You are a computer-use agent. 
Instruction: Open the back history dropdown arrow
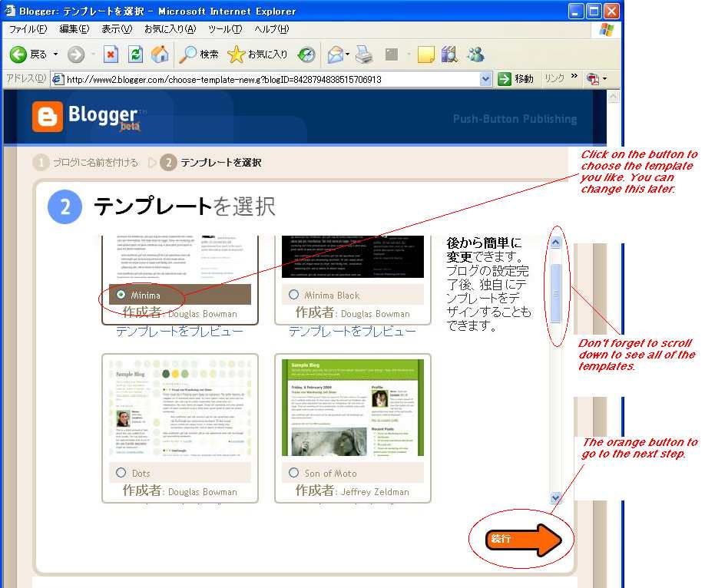tap(56, 55)
